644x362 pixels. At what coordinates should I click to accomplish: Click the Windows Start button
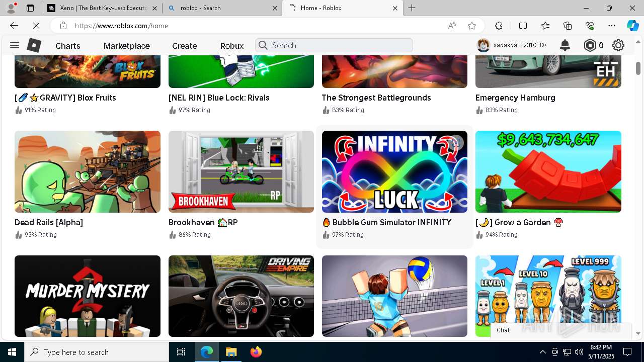click(x=12, y=352)
